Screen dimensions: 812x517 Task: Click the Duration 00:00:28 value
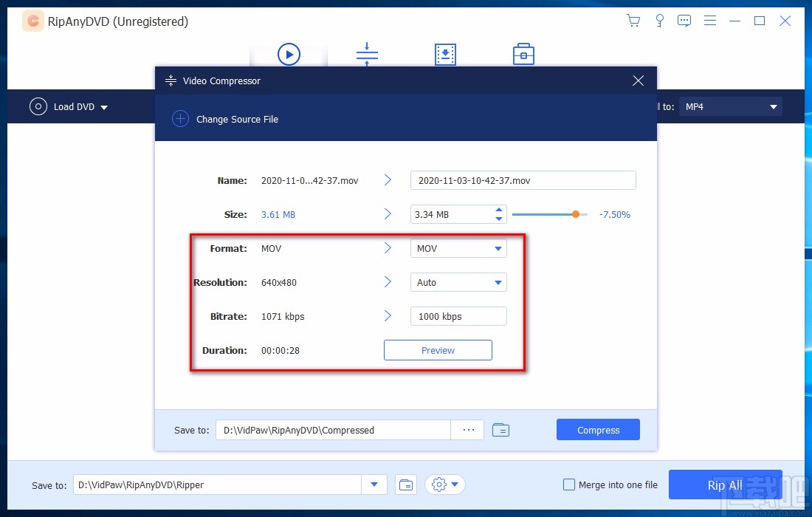[281, 351]
